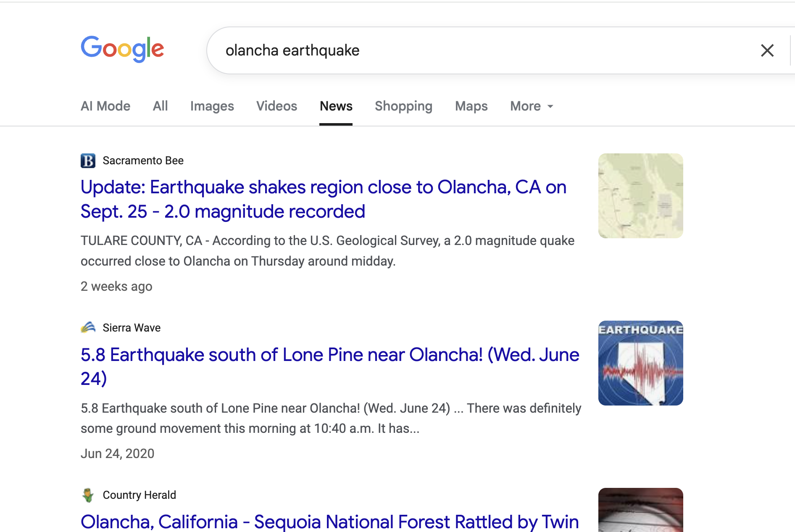Open the Shopping tab

(403, 106)
